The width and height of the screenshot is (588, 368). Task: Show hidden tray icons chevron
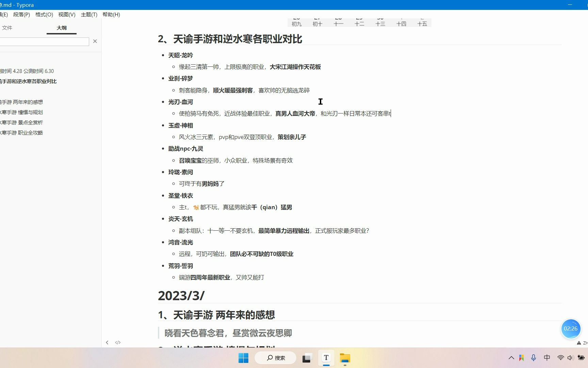coord(511,358)
